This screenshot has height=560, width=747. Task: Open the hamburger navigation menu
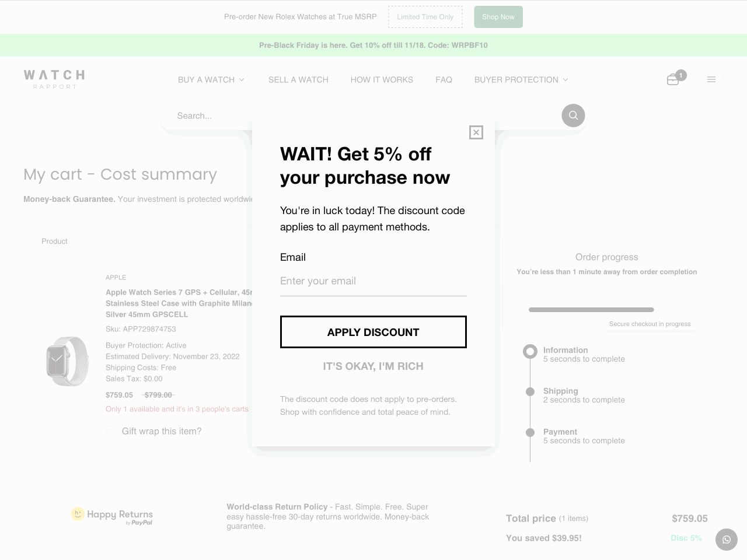pyautogui.click(x=711, y=79)
